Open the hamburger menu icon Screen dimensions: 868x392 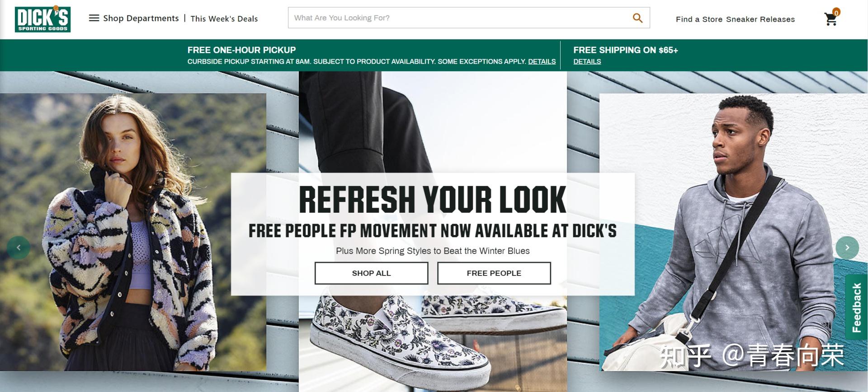click(x=94, y=18)
